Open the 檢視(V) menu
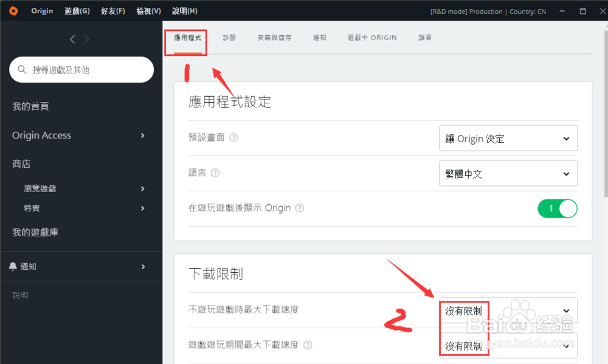608x364 pixels. click(148, 11)
